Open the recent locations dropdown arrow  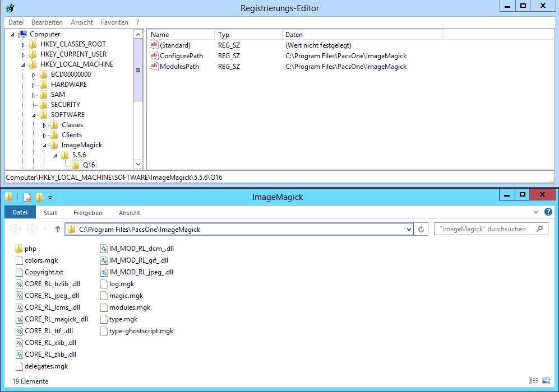tap(45, 229)
